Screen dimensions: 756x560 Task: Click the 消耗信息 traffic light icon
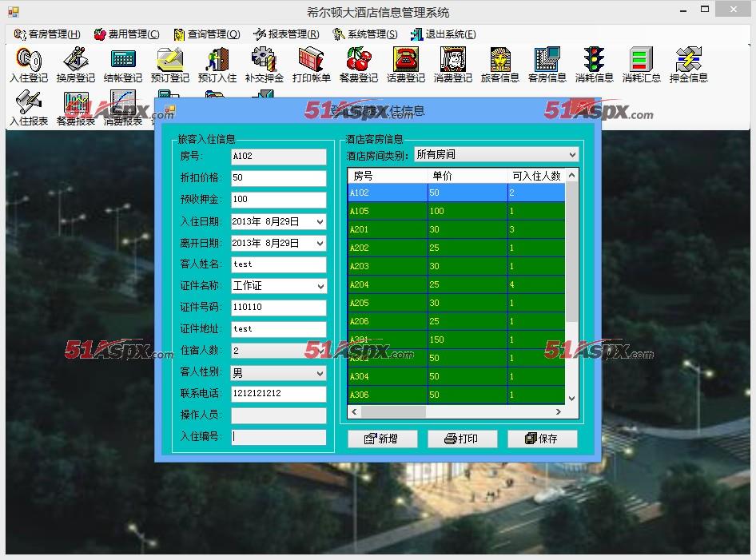(x=595, y=65)
